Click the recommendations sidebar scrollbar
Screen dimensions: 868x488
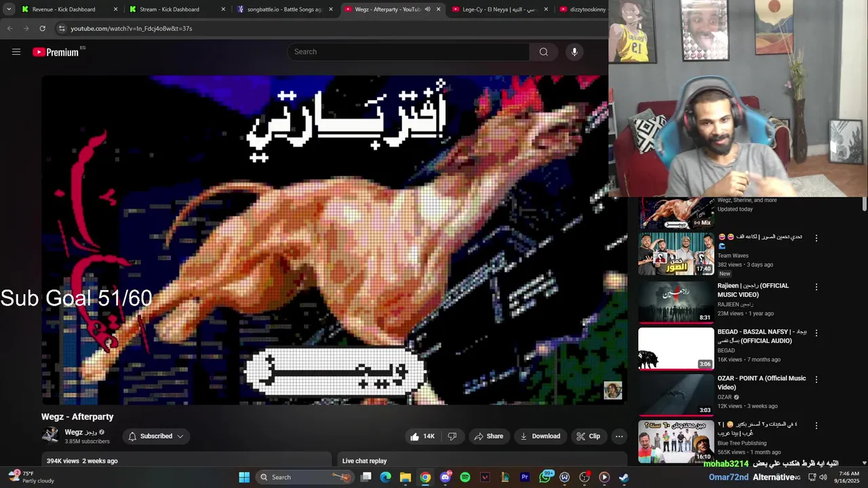coord(864,205)
